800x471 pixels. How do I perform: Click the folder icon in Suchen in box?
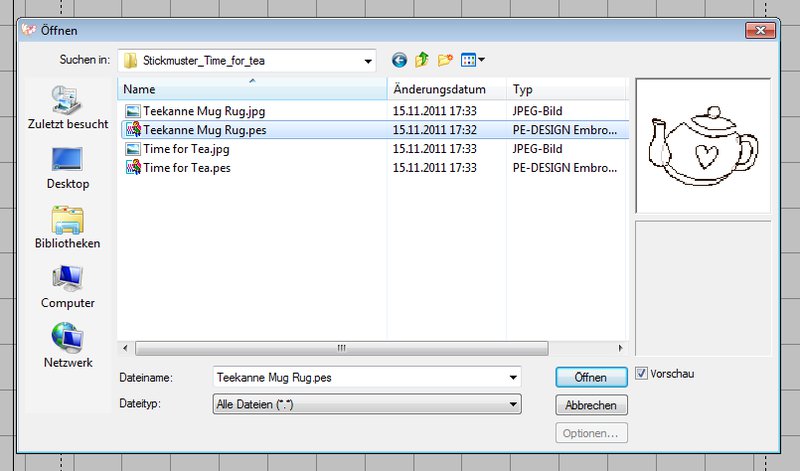click(131, 61)
